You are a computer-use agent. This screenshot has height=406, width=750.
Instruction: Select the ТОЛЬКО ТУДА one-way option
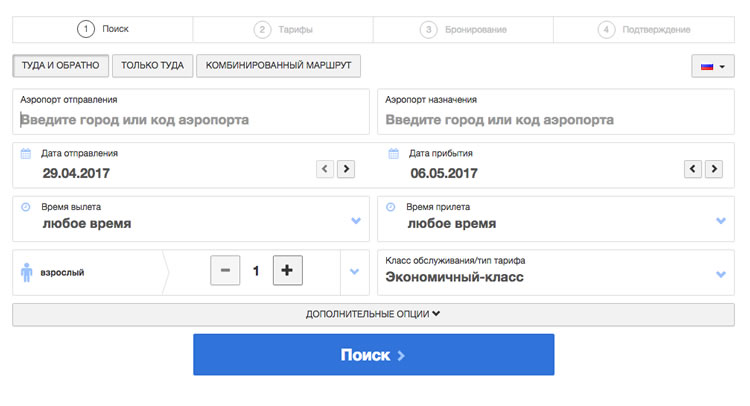[152, 66]
